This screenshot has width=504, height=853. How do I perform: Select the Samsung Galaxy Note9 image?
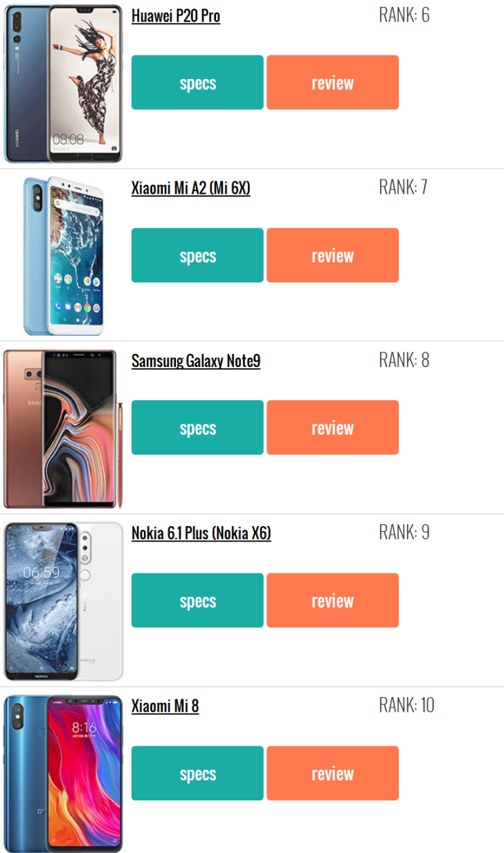coord(63,429)
